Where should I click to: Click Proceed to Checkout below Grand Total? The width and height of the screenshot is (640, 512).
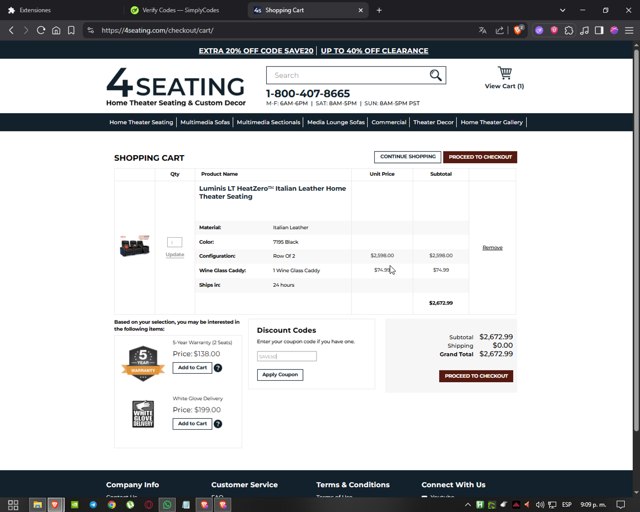click(x=476, y=376)
